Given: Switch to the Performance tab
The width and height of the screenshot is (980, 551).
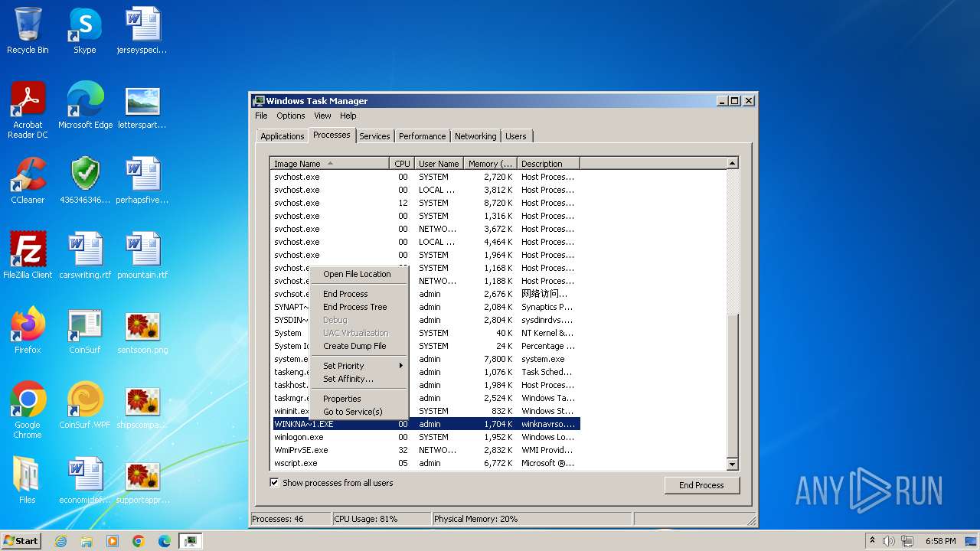Looking at the screenshot, I should pyautogui.click(x=422, y=136).
